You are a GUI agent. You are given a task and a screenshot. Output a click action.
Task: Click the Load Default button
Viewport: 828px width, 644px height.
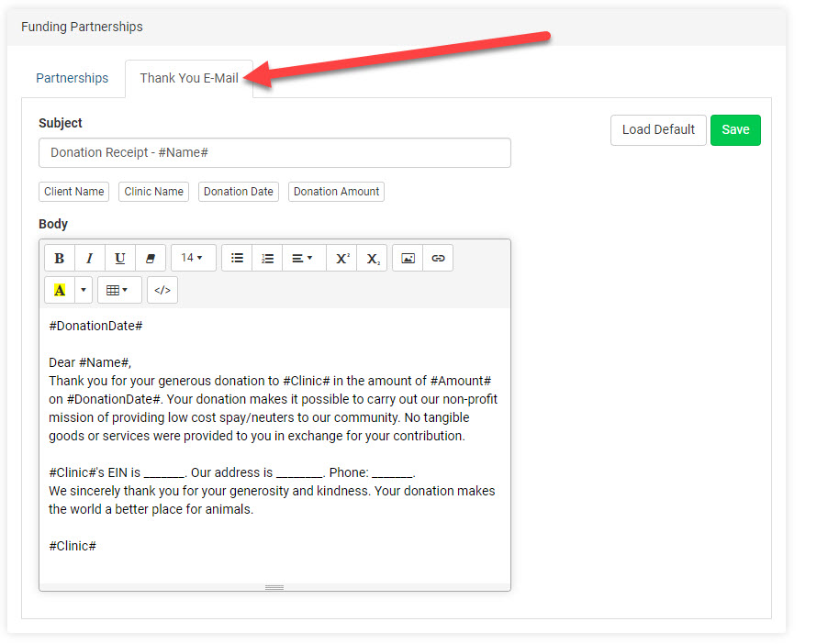[x=658, y=130]
